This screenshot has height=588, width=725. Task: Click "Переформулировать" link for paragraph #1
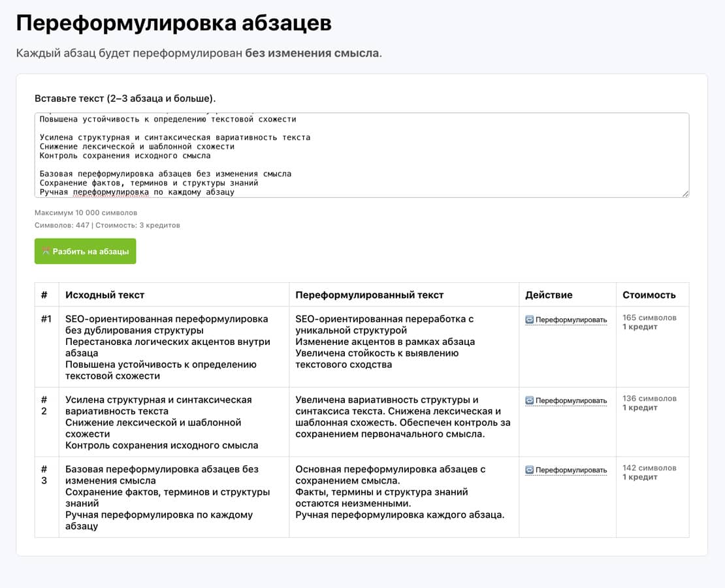click(571, 320)
